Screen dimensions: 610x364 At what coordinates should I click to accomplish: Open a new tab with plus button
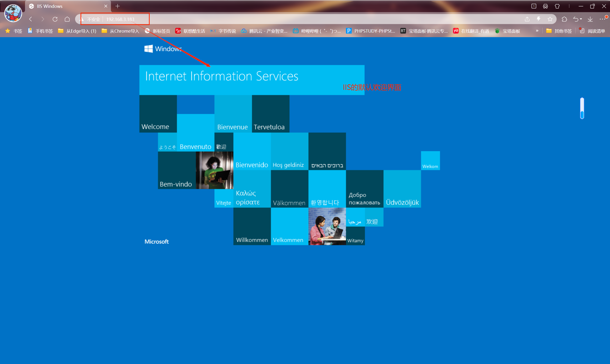[x=117, y=6]
